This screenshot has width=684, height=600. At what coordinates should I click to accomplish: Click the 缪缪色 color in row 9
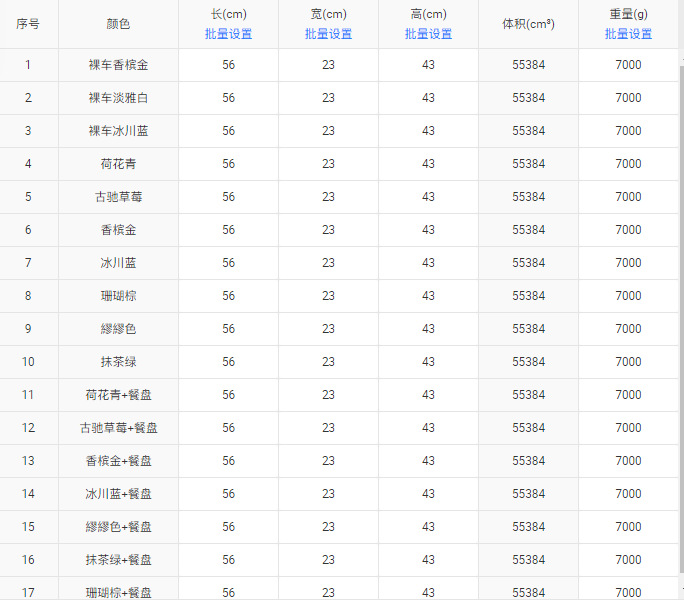tap(118, 329)
